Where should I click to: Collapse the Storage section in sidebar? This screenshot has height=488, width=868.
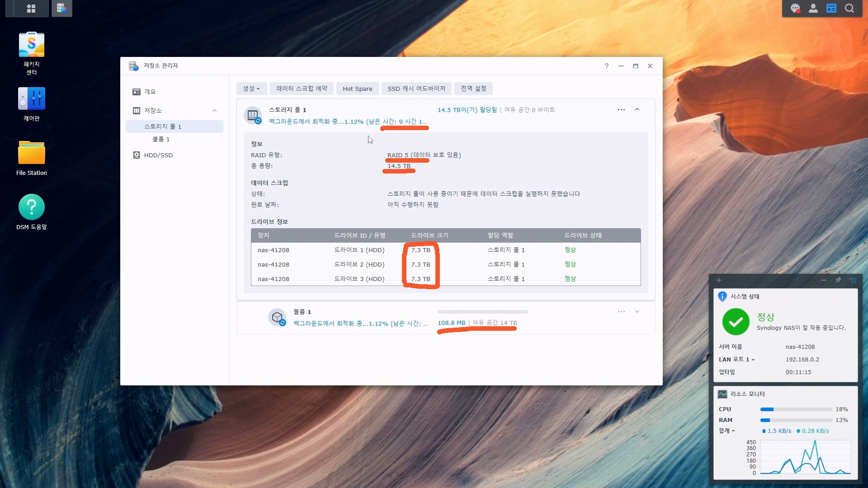[214, 111]
